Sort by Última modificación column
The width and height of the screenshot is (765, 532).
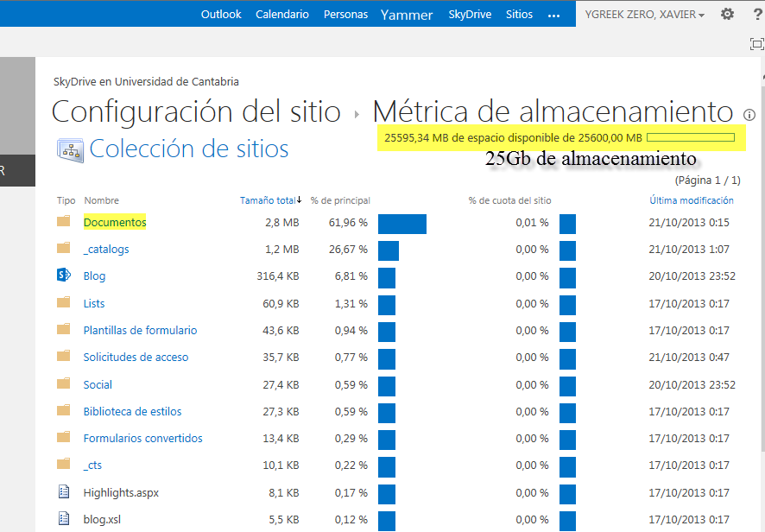pyautogui.click(x=692, y=200)
